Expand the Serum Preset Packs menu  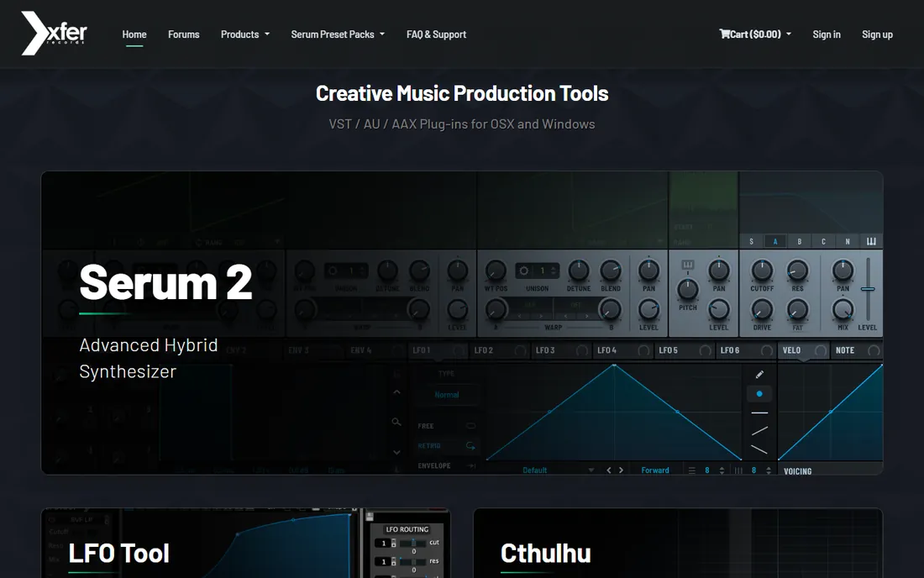tap(338, 34)
